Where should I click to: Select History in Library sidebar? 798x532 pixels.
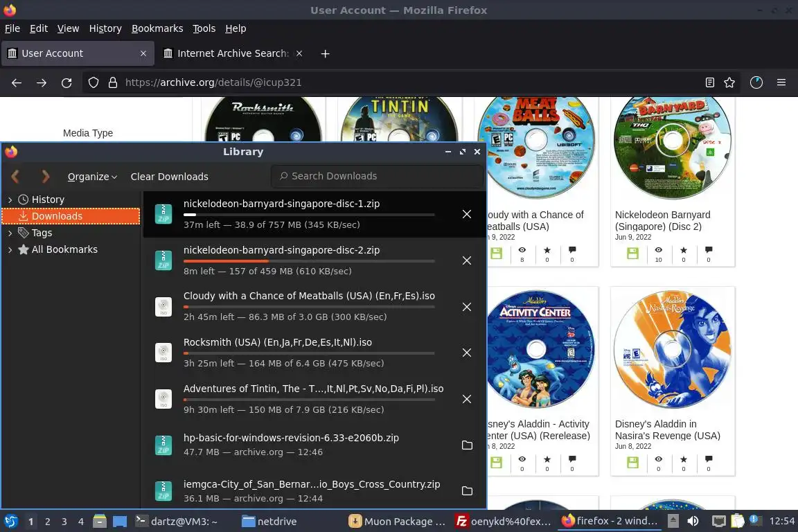tap(48, 199)
